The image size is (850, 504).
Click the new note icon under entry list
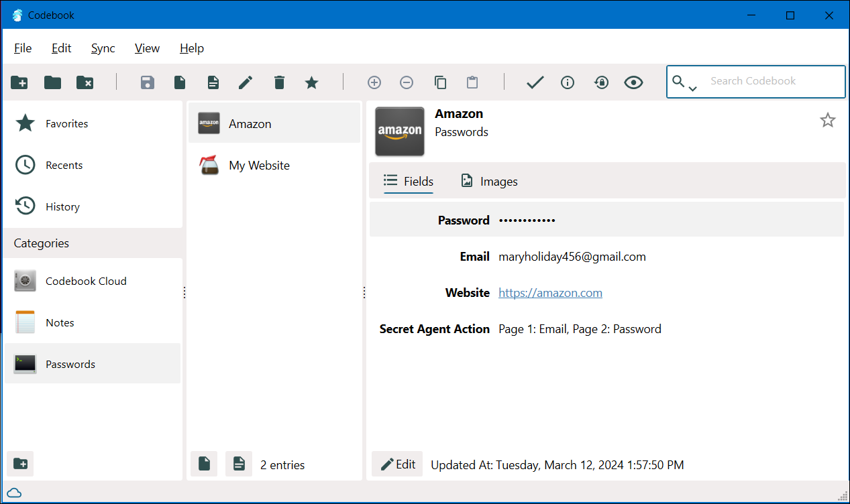pyautogui.click(x=239, y=464)
